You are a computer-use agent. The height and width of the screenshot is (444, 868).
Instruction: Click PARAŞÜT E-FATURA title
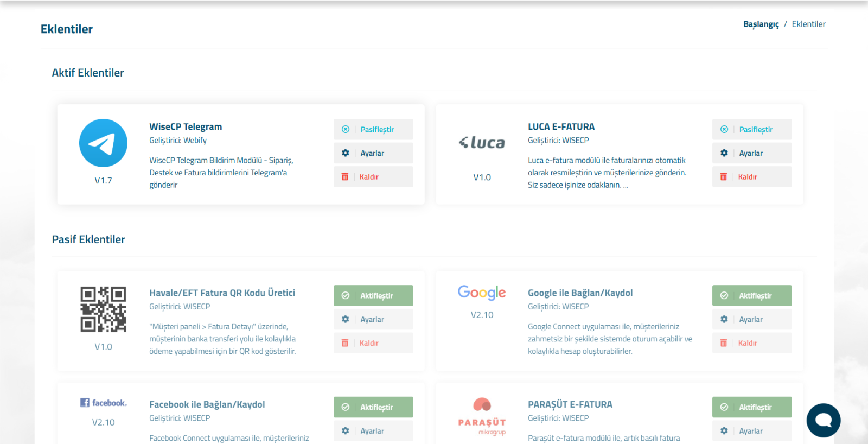coord(570,404)
